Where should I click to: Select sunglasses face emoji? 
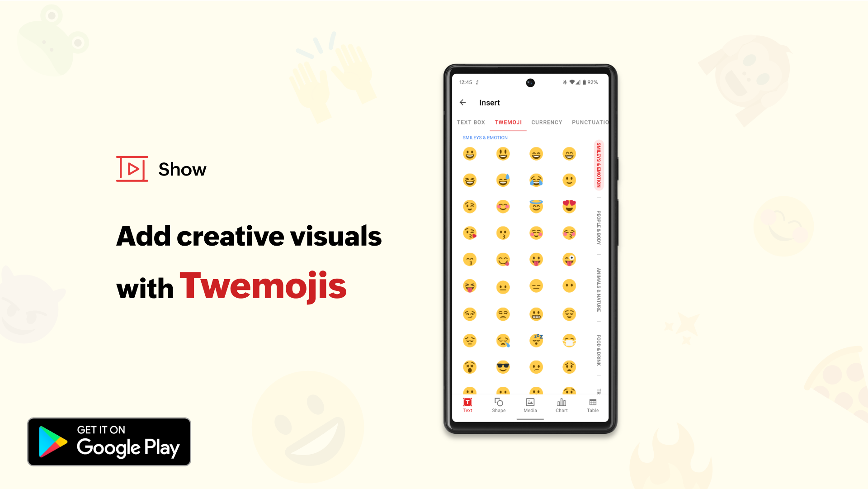coord(503,367)
